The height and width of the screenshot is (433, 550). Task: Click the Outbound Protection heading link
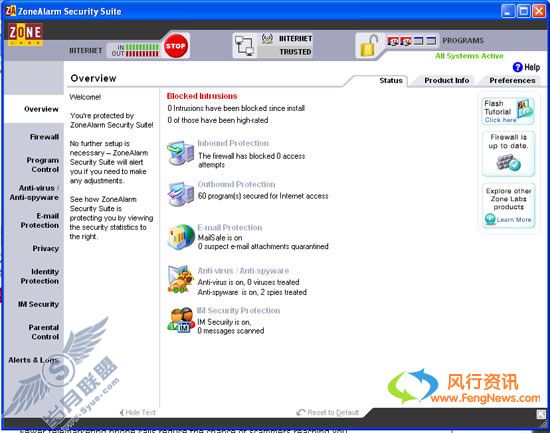236,184
